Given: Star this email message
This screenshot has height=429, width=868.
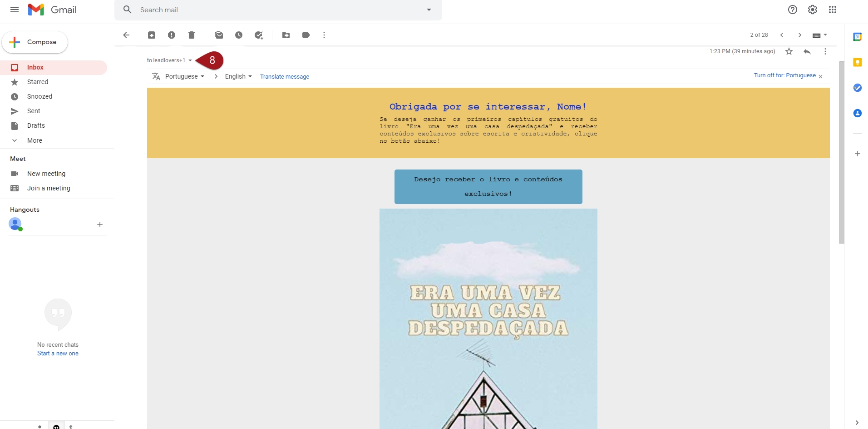Looking at the screenshot, I should (x=789, y=51).
